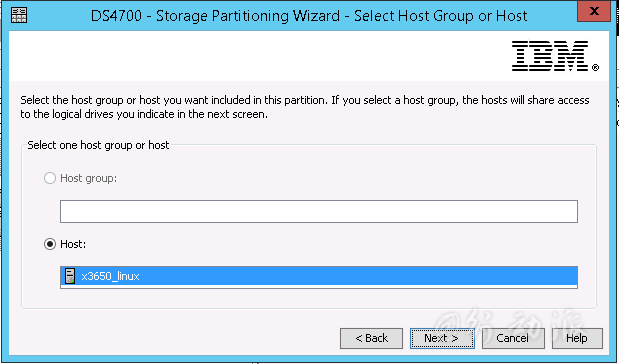Close the Storage Partitioning Wizard window
The image size is (619, 364).
(x=594, y=11)
